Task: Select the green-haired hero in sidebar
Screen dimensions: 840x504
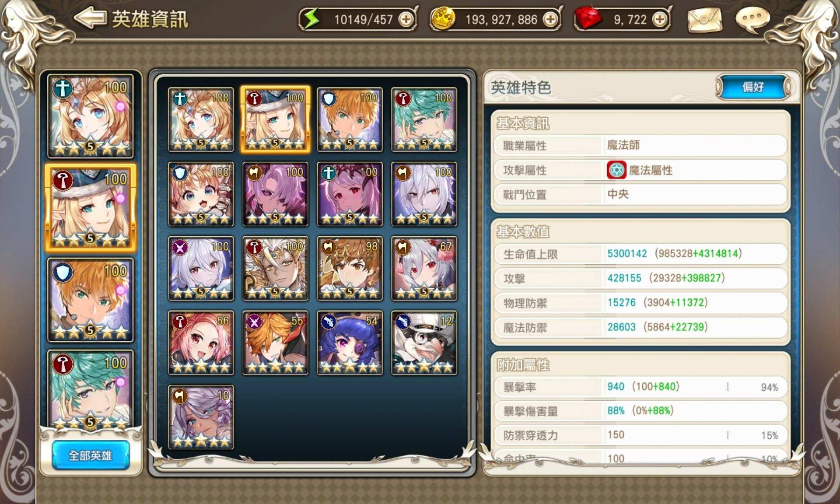Action: (x=91, y=389)
